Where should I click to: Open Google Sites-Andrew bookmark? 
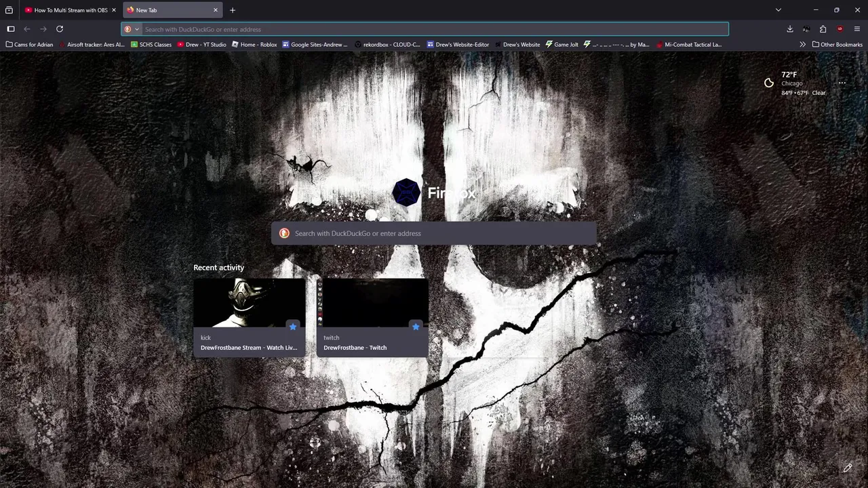point(315,45)
